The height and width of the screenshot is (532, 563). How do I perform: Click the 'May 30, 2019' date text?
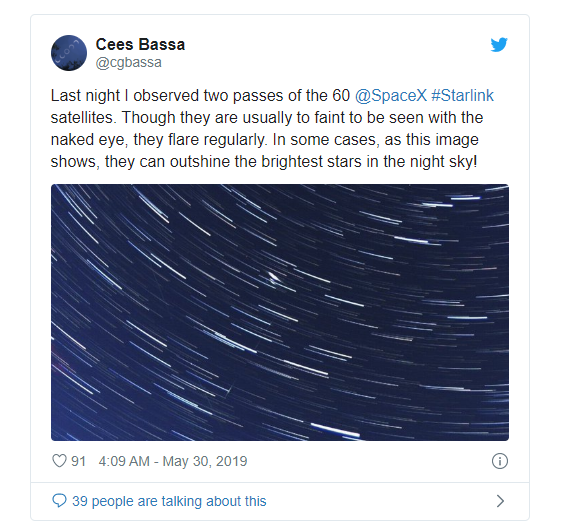tap(205, 461)
